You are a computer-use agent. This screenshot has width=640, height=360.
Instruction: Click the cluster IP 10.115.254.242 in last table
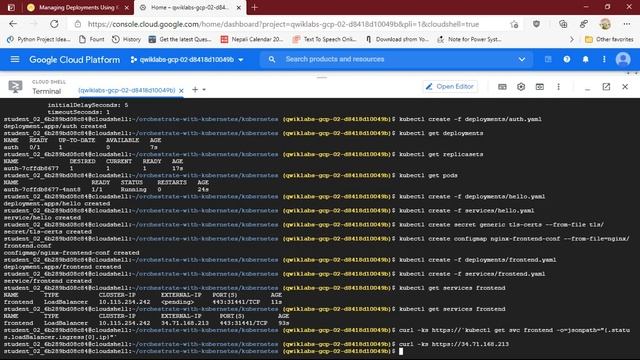click(x=124, y=323)
